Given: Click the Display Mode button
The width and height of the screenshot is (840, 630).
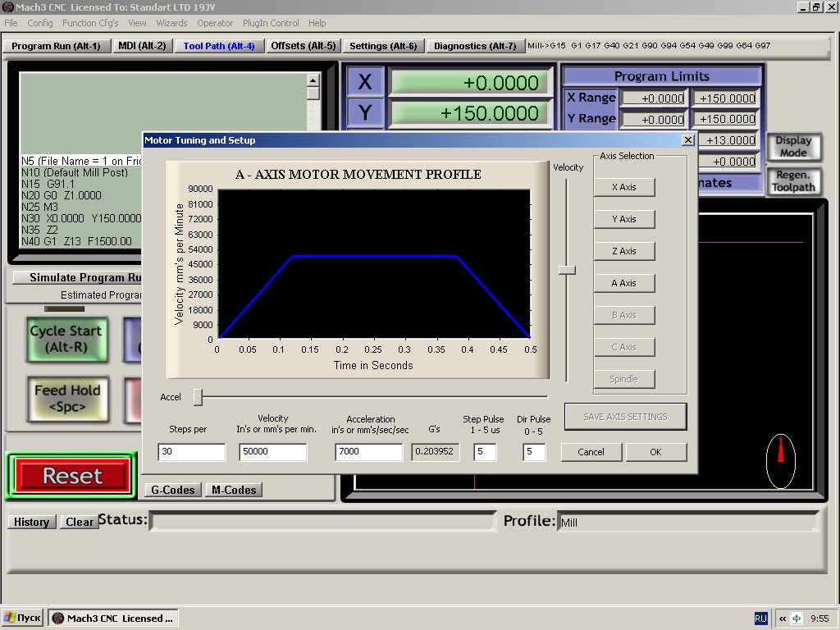Looking at the screenshot, I should point(792,147).
